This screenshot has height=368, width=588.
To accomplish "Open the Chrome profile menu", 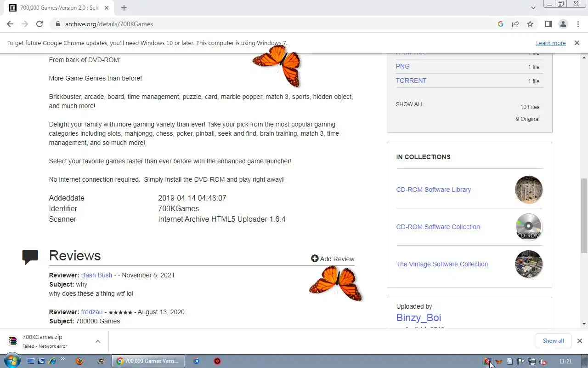I will (x=563, y=24).
